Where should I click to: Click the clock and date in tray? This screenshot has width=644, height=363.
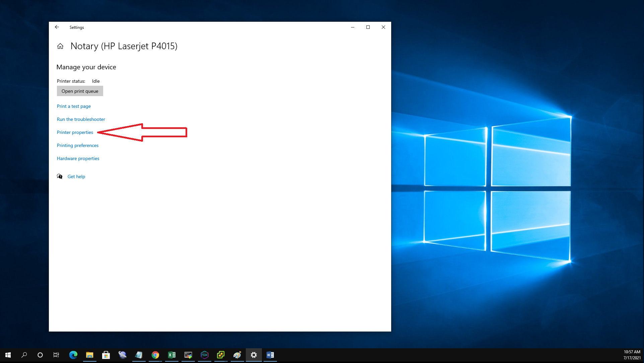pyautogui.click(x=632, y=355)
